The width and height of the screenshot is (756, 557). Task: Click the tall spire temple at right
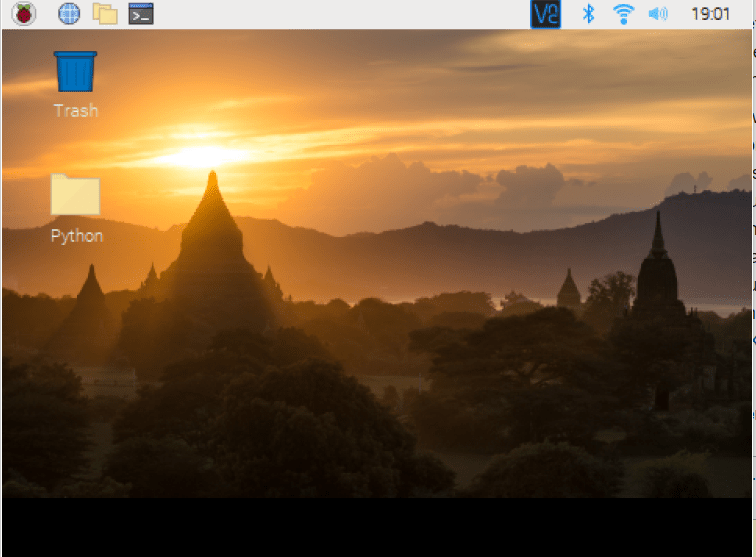657,270
